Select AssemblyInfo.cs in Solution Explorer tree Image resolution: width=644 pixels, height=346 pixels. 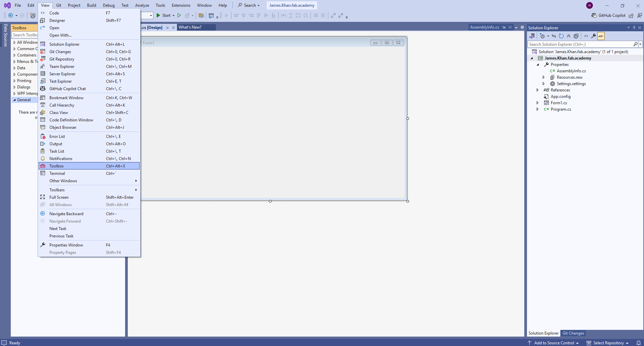[x=571, y=71]
